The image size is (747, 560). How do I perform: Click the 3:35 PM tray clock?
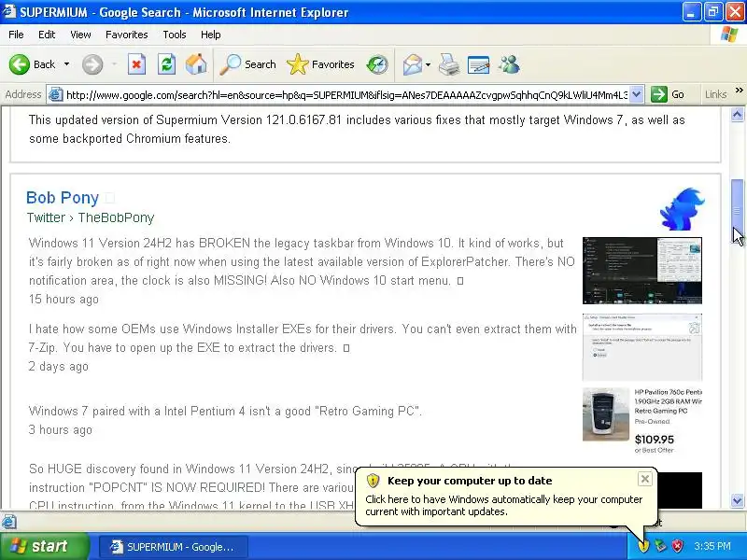coord(712,546)
